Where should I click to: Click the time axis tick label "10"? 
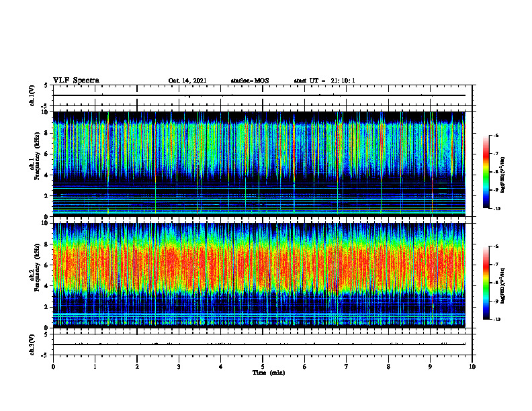(472, 367)
